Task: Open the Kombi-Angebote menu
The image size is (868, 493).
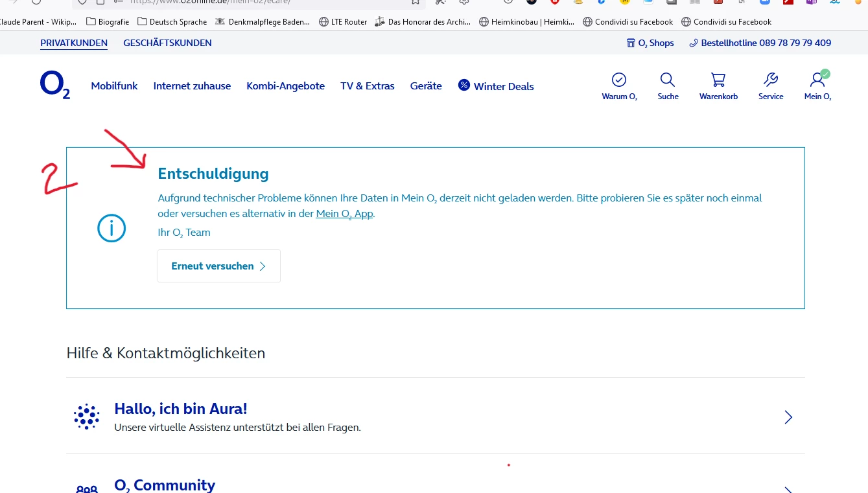Action: click(x=285, y=86)
